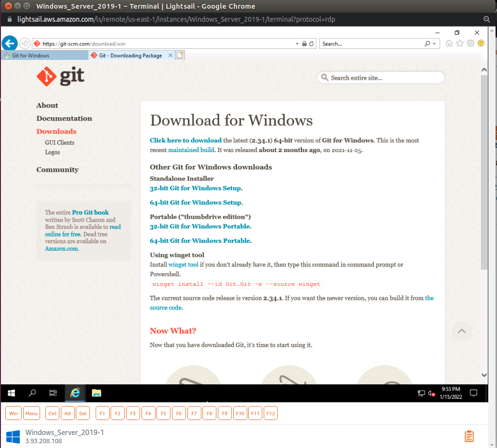Open the IE Favorites star icon
Image resolution: width=497 pixels, height=448 pixels.
click(x=460, y=43)
